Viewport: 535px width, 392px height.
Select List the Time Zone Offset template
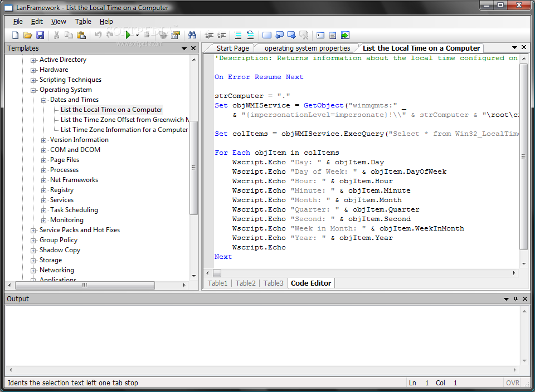(x=124, y=120)
